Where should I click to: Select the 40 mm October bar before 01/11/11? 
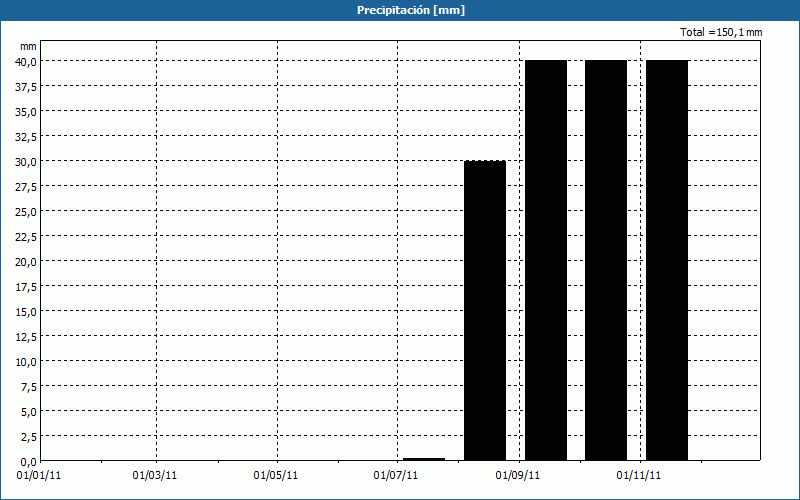click(x=606, y=261)
